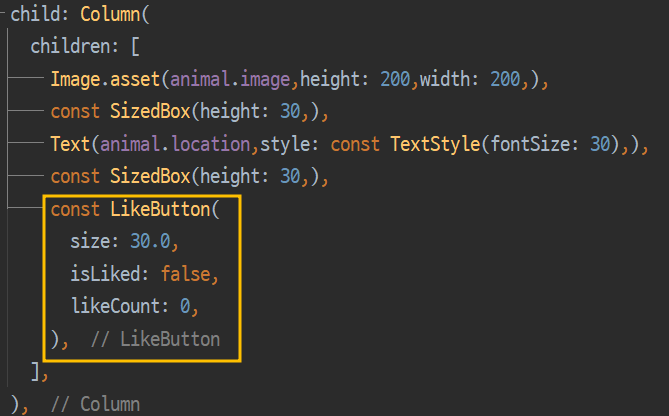The image size is (669, 416).
Task: Click the 'child: Column(' code line
Action: (80, 15)
